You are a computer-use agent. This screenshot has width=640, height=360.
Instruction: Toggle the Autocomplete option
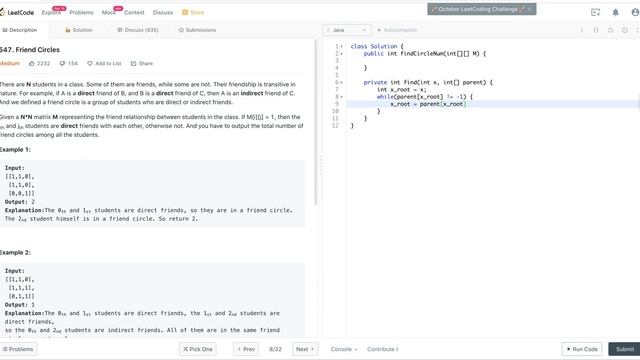tap(397, 30)
